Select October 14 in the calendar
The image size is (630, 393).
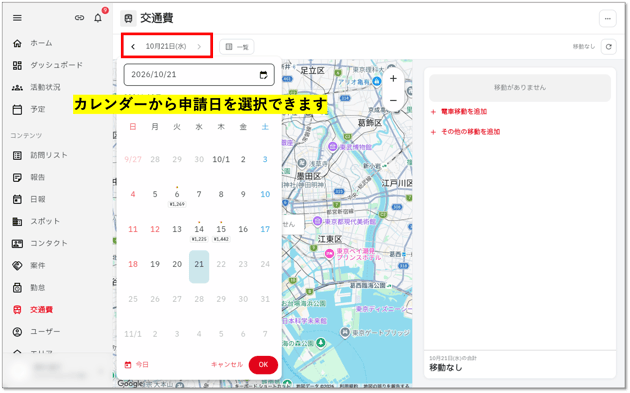point(199,229)
